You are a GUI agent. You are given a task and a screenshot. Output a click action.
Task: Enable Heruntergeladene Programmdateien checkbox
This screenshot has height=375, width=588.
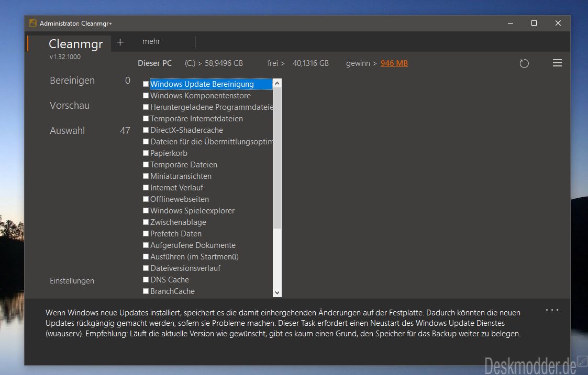tap(146, 107)
